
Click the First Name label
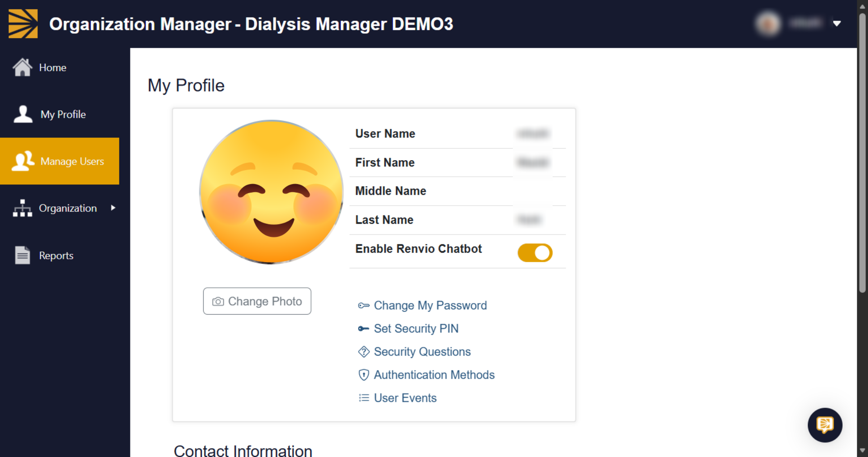point(385,163)
